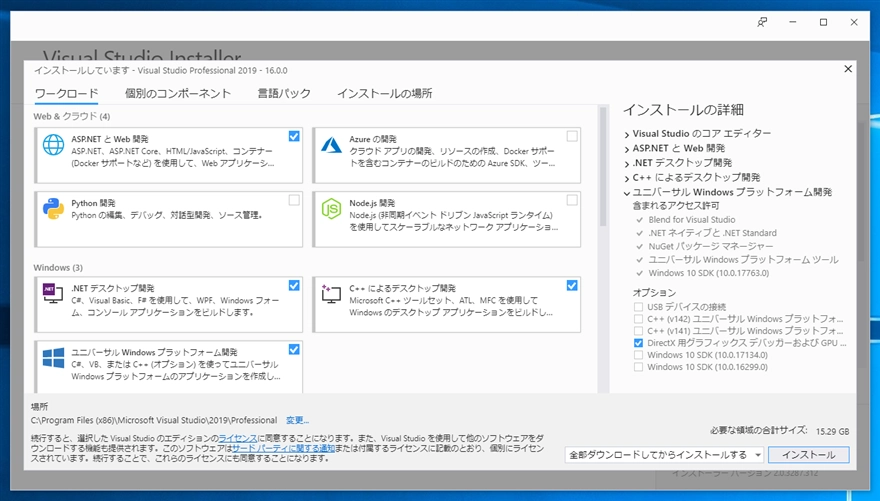Click the feedback icon in title bar

(x=762, y=22)
